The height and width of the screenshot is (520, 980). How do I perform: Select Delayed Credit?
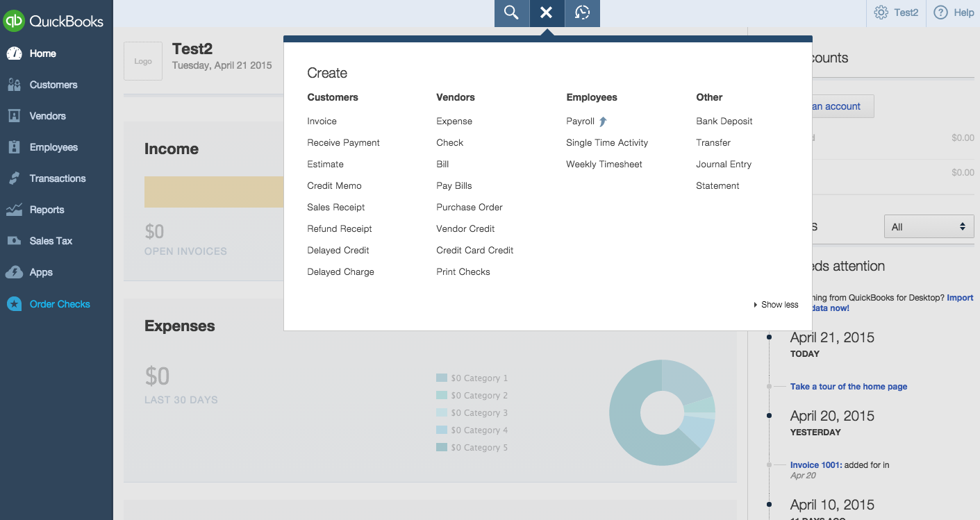tap(338, 250)
